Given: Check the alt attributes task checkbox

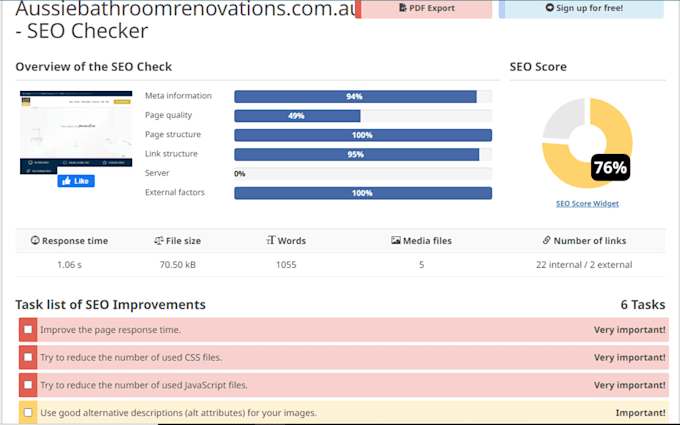Looking at the screenshot, I should pyautogui.click(x=28, y=412).
